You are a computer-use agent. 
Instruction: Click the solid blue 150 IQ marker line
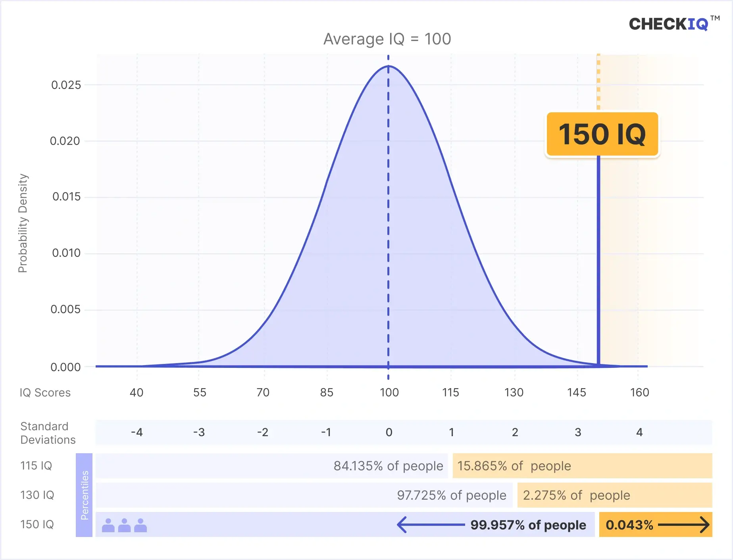[598, 260]
